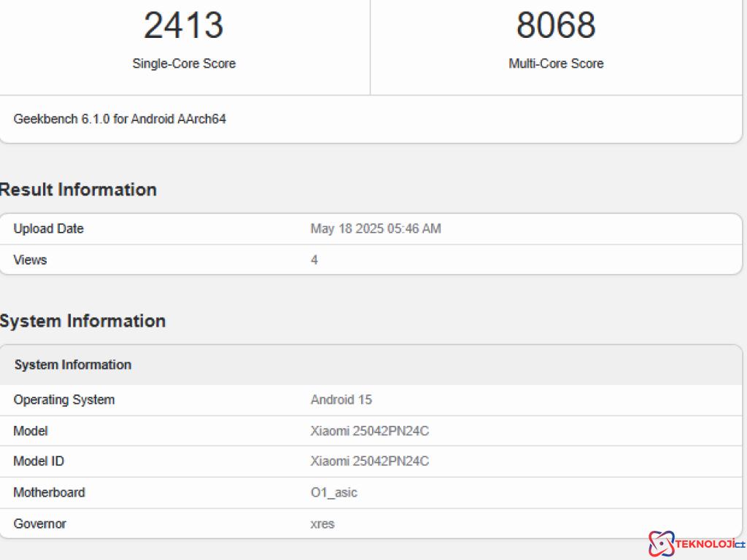The image size is (747, 560).
Task: Select the May 18 2025 upload date value
Action: (x=375, y=229)
